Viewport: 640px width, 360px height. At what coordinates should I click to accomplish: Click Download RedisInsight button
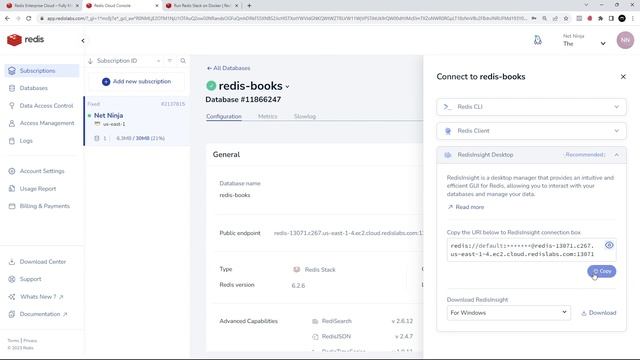[598, 313]
